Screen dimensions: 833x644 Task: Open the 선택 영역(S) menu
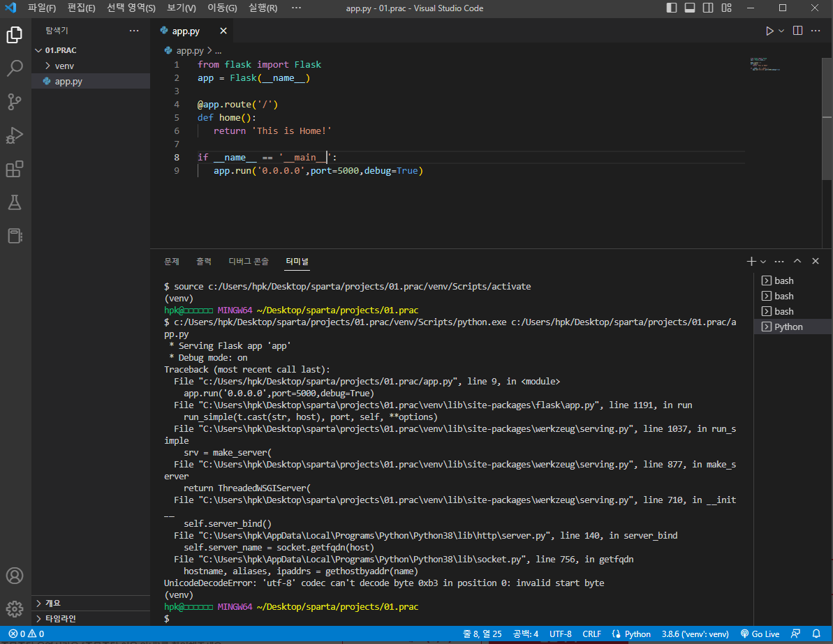(x=131, y=8)
